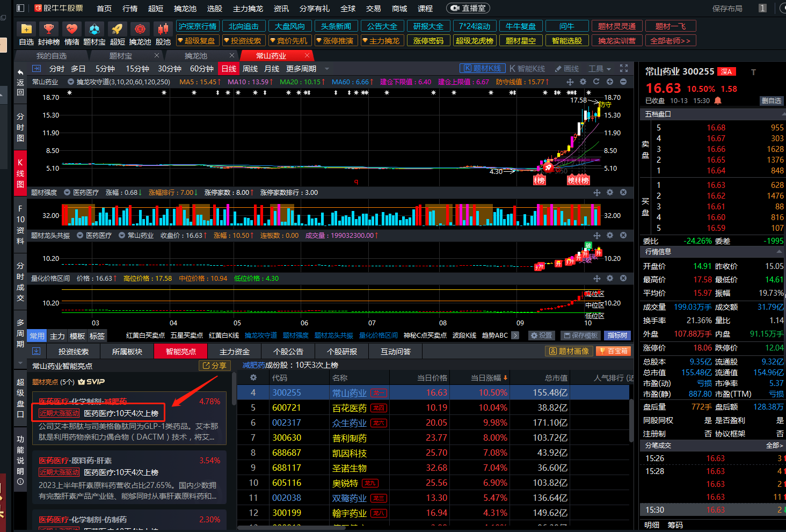
Task: Open 医药医疗 dropdown in 题材强度 panel
Action: pyautogui.click(x=67, y=192)
